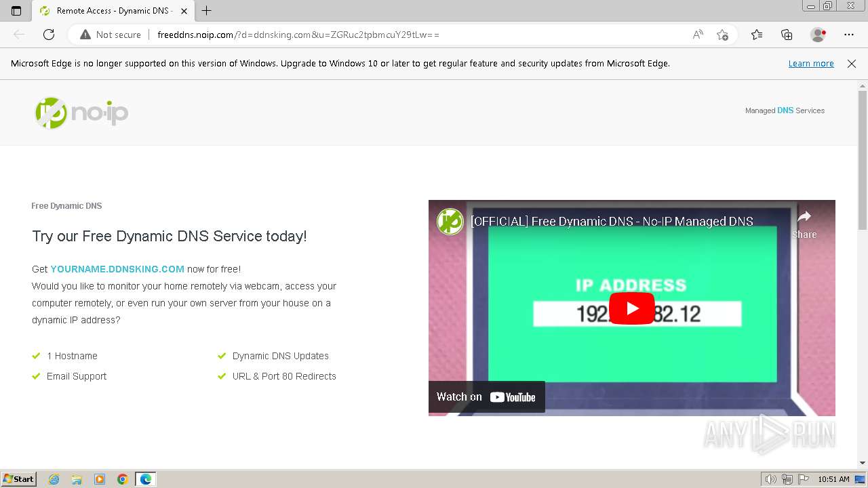Image resolution: width=868 pixels, height=488 pixels.
Task: Click Dynamic DNS Updates feature text
Action: (x=281, y=356)
